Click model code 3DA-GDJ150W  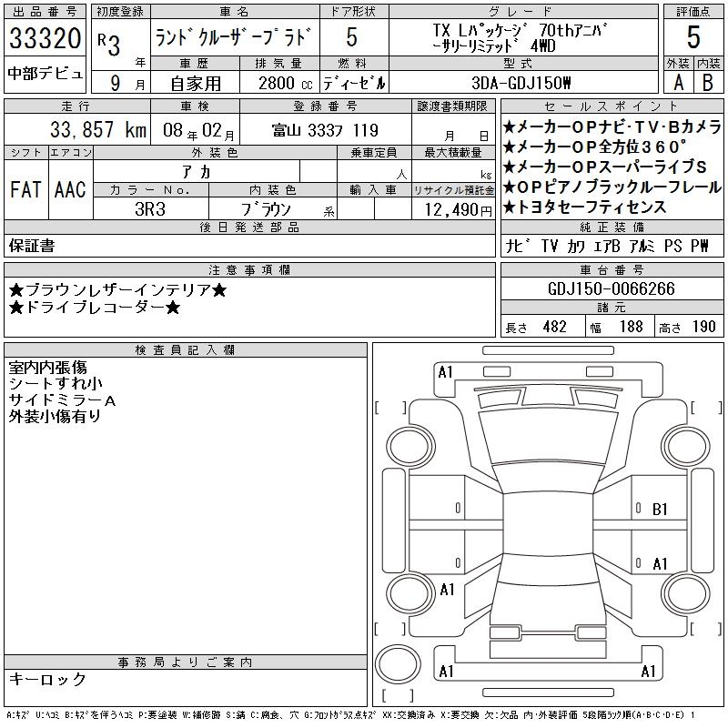pos(521,83)
